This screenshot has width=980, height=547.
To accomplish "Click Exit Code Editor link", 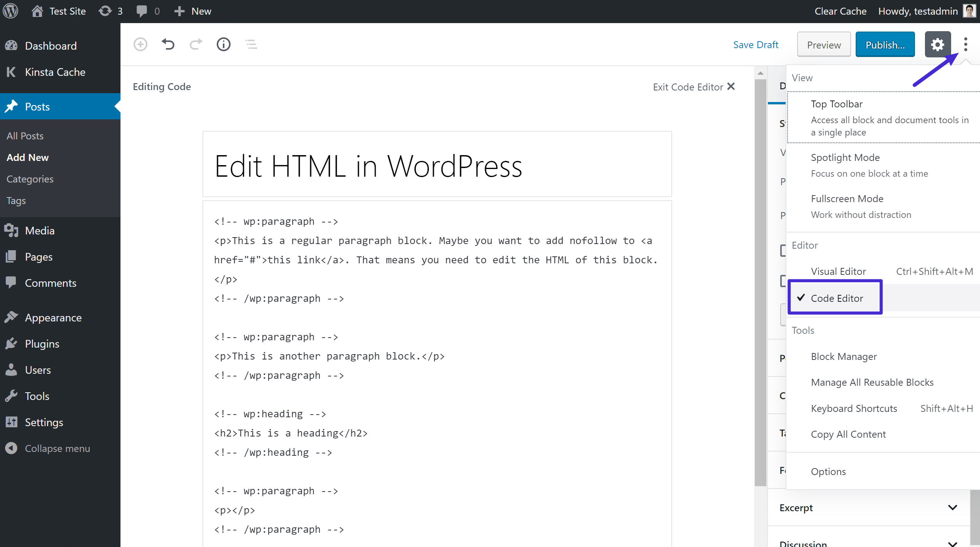I will [x=694, y=86].
